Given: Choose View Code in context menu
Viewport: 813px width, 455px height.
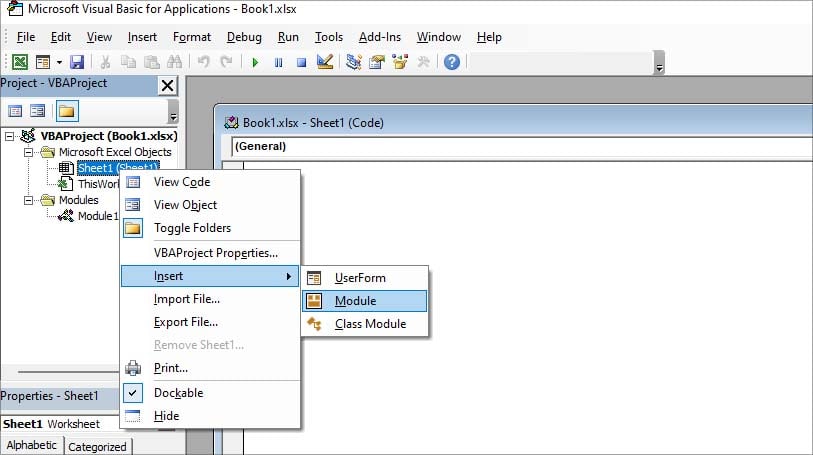Looking at the screenshot, I should point(210,182).
